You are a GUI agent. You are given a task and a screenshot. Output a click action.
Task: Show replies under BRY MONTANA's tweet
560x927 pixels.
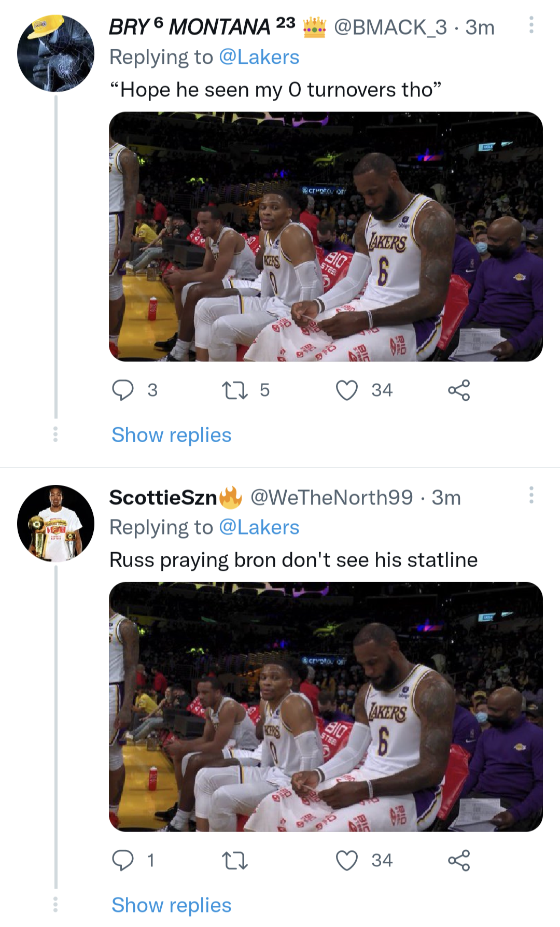click(171, 435)
